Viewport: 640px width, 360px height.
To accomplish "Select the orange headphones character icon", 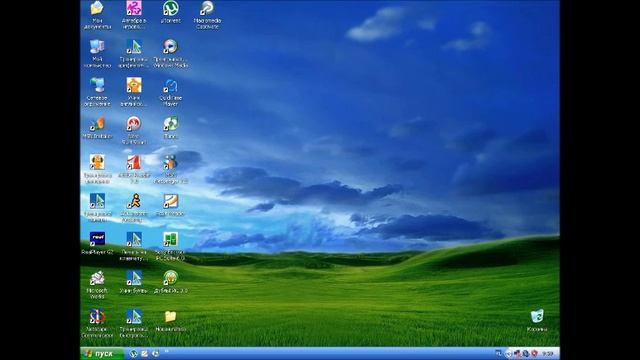I will 97,162.
